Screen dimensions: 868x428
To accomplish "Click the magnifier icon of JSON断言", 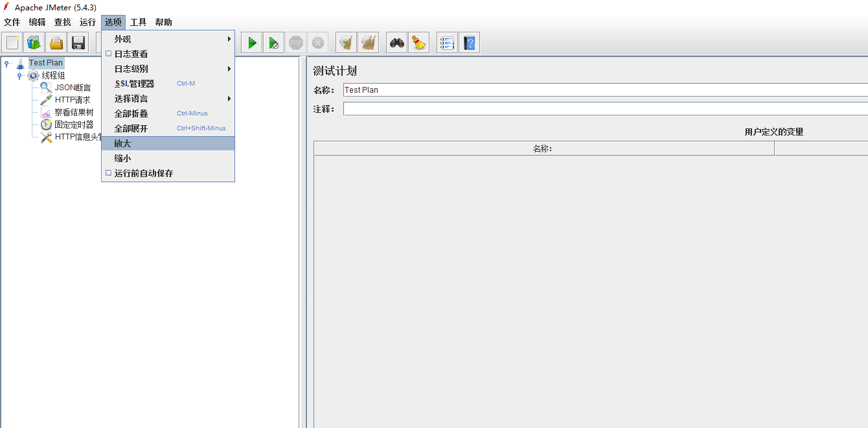I will [x=46, y=88].
